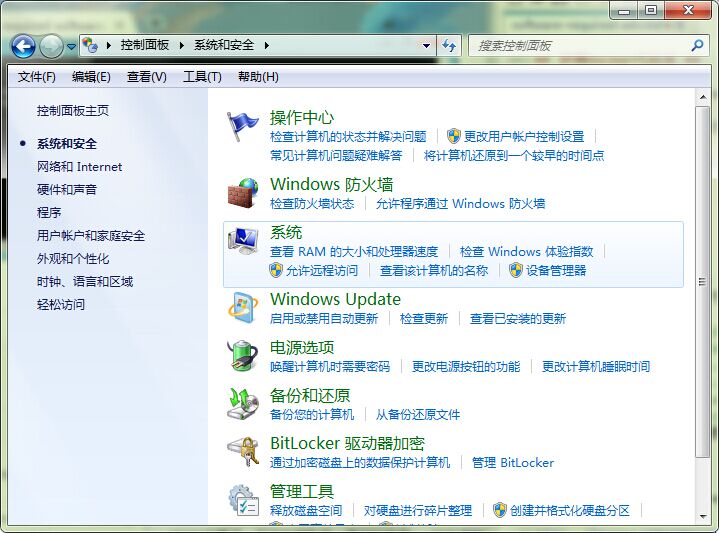Click the vertical scrollbar up arrow
Image resolution: width=719 pixels, height=533 pixels.
(702, 97)
